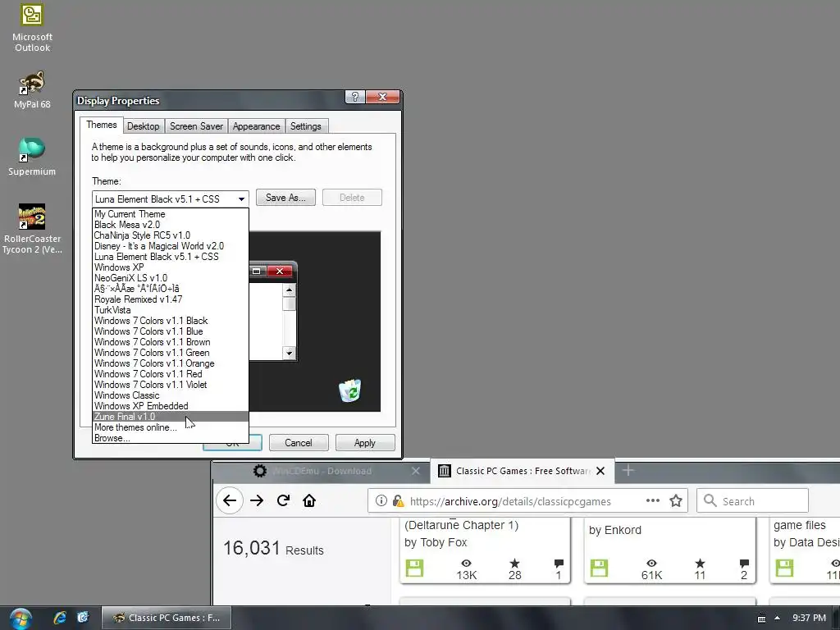This screenshot has height=630, width=840.
Task: Pick Windows 7 Colors v1.1 Red
Action: pyautogui.click(x=171, y=374)
